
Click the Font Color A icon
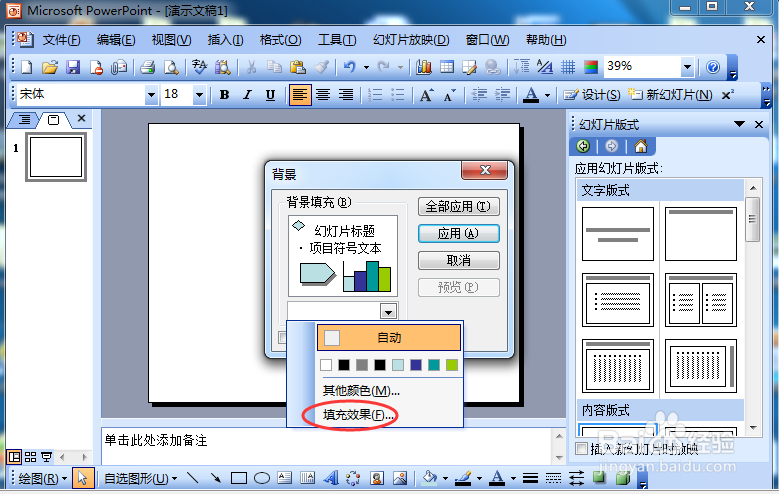click(x=531, y=94)
